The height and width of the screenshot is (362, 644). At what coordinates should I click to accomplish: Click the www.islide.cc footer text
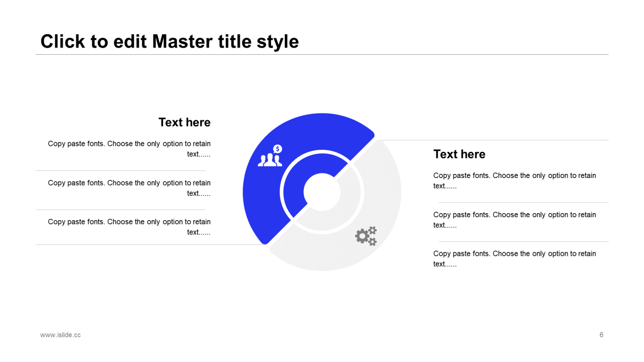tap(60, 335)
